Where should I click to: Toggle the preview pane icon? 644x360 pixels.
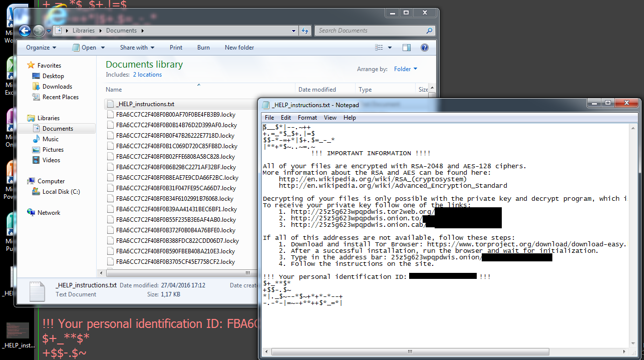click(x=407, y=48)
